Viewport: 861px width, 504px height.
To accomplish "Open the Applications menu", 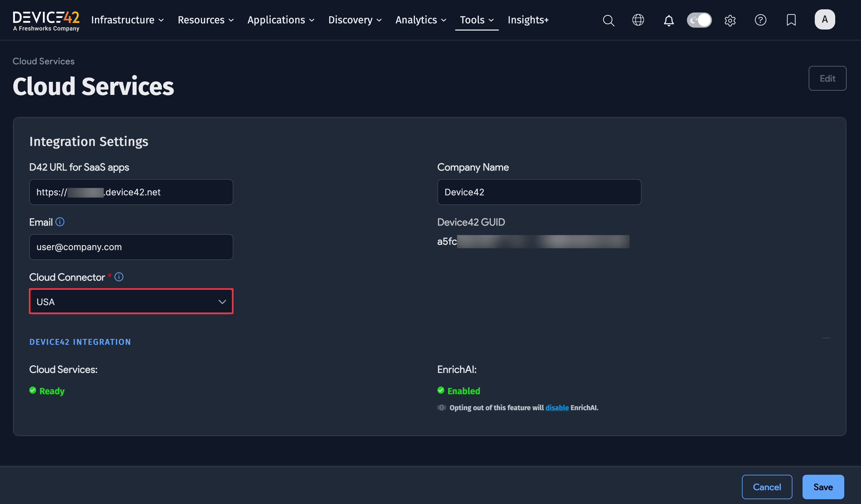I will click(x=276, y=20).
